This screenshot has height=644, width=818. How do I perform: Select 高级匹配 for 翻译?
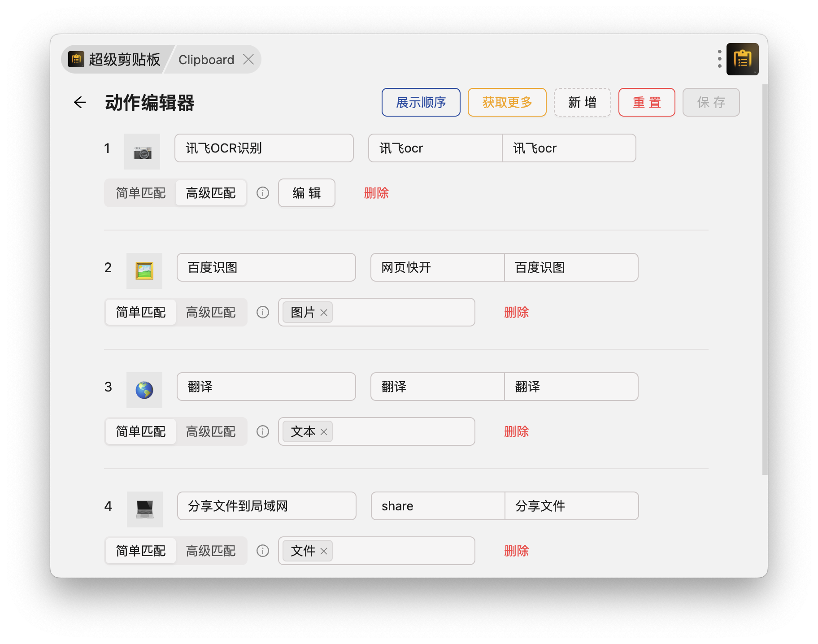click(x=211, y=431)
